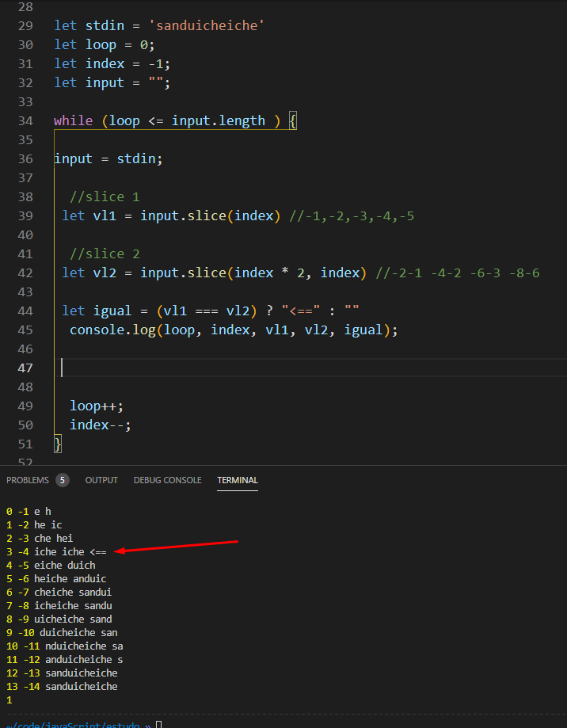
Task: Click terminal output '6 -7 cheiche sandui'
Action: click(x=59, y=593)
